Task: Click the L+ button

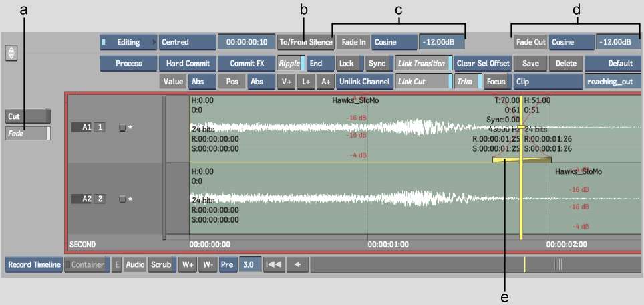Action: [306, 82]
